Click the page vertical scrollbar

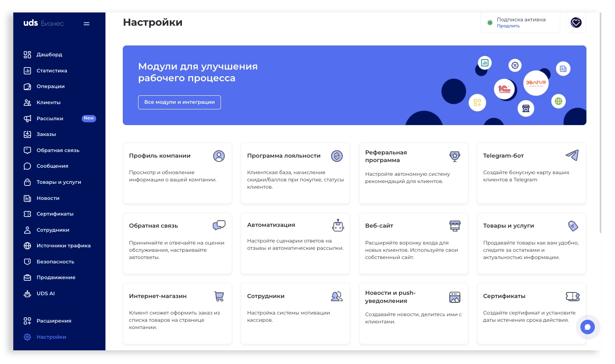pos(600,121)
